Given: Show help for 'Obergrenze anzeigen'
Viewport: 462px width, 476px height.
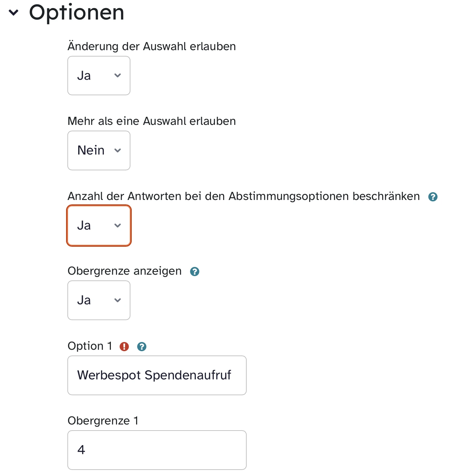Looking at the screenshot, I should click(194, 272).
